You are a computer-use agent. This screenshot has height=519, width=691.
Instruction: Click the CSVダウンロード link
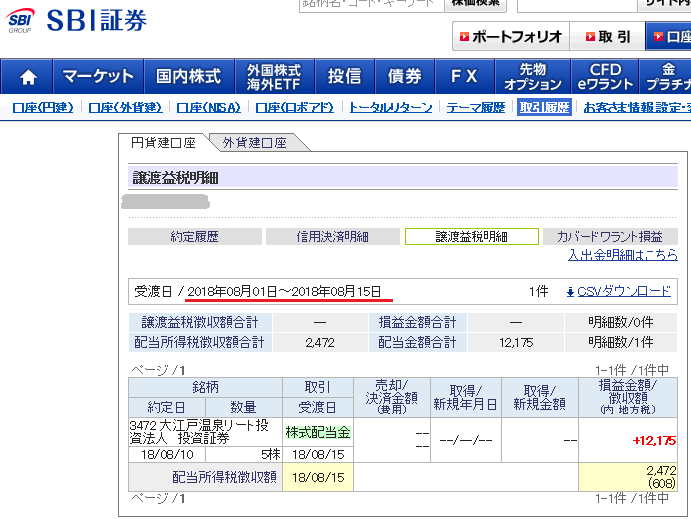click(x=624, y=291)
